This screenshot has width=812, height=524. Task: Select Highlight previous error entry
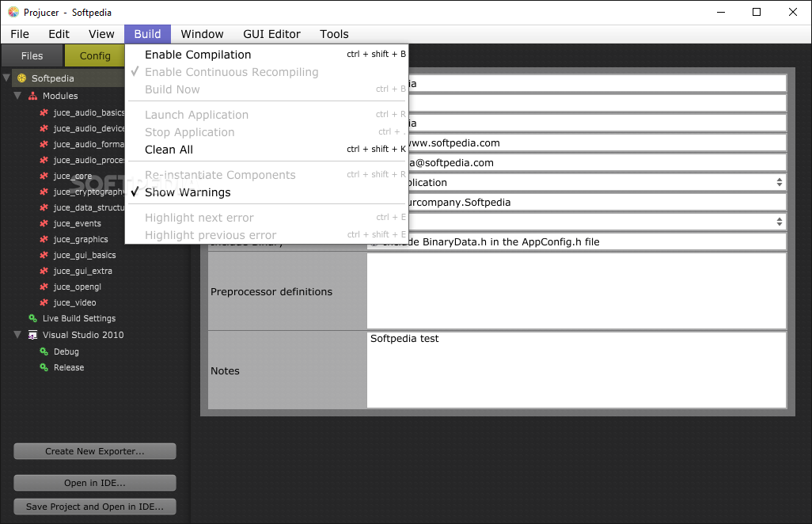coord(267,235)
